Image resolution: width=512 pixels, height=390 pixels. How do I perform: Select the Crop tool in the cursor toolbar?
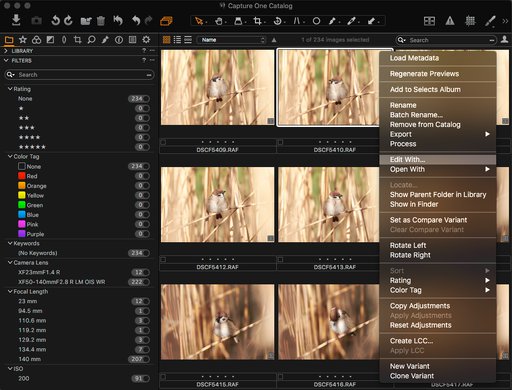pos(257,21)
